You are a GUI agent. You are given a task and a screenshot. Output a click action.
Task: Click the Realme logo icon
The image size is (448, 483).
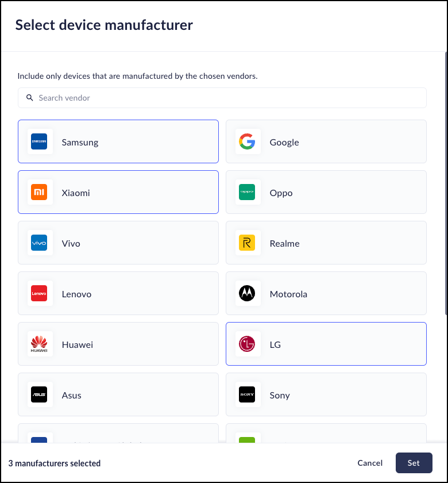point(247,243)
